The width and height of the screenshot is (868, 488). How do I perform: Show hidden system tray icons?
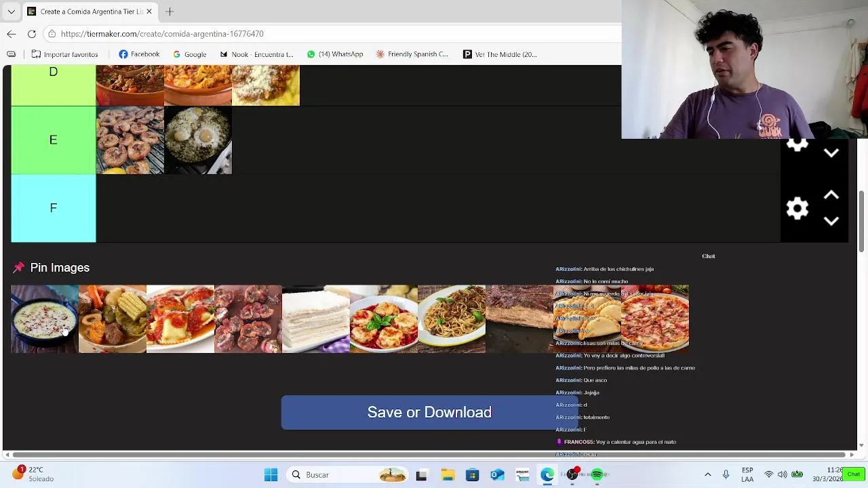[708, 475]
